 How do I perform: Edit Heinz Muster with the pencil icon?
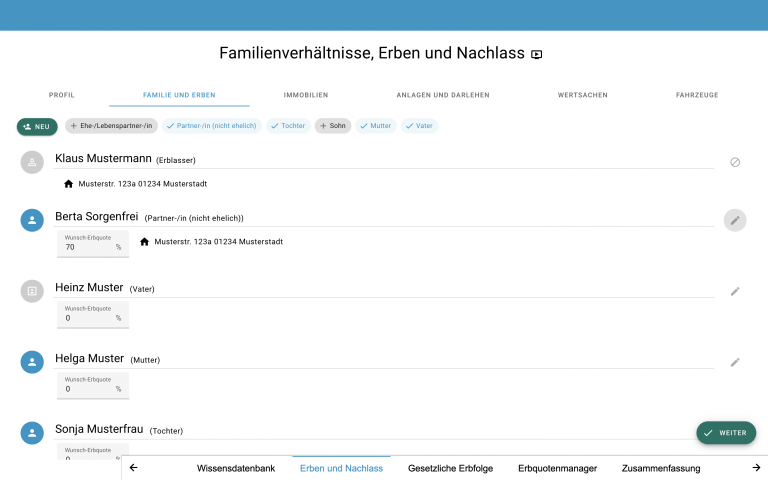(735, 291)
